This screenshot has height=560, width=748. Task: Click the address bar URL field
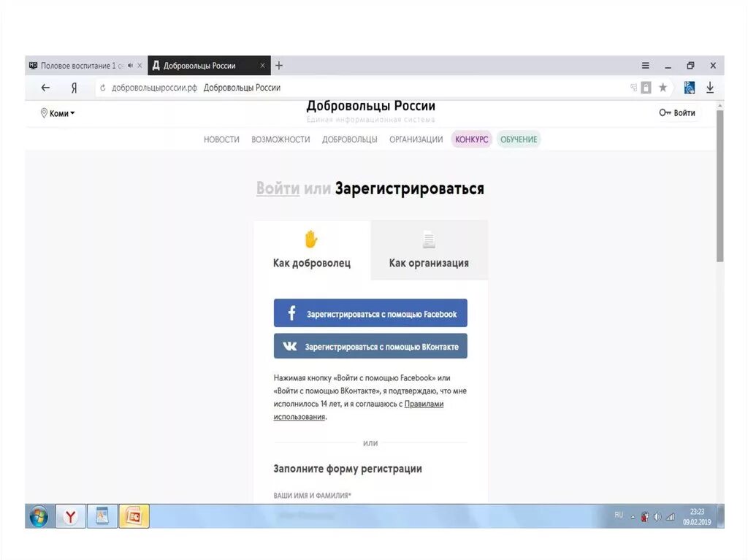pos(362,88)
